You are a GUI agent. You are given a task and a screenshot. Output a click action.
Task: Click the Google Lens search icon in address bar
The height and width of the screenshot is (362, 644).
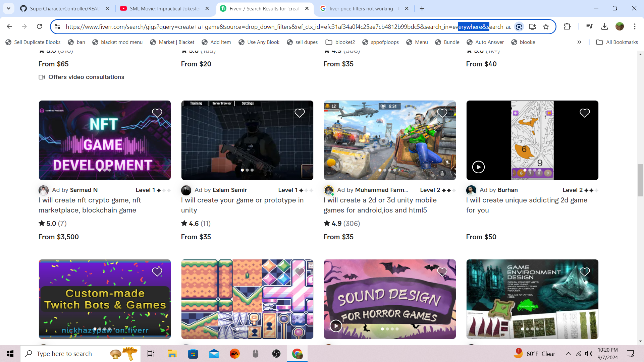[x=519, y=27]
